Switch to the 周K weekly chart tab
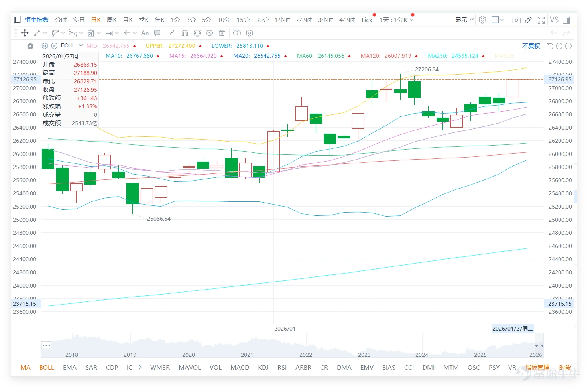This screenshot has height=388, width=588. (112, 20)
